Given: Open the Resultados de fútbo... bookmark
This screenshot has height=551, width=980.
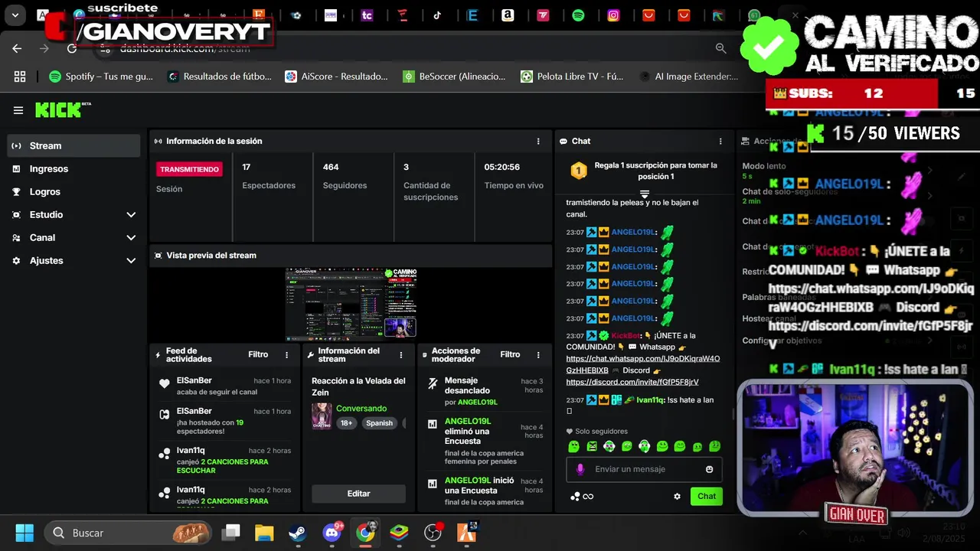Looking at the screenshot, I should click(x=220, y=77).
